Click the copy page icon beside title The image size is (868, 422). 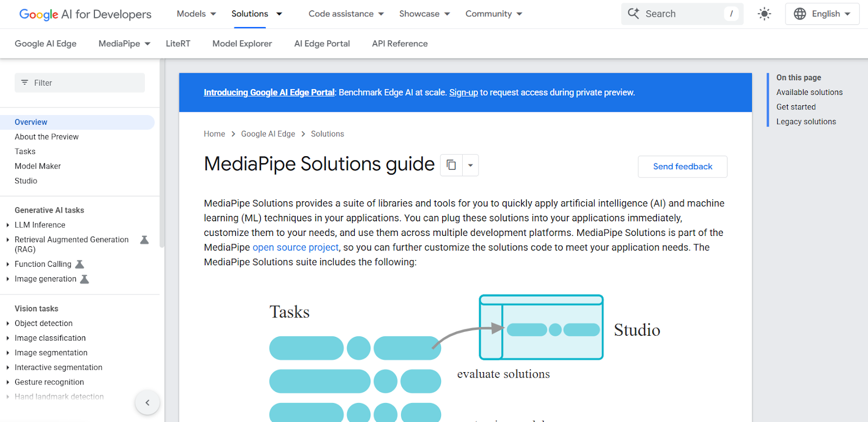click(451, 165)
